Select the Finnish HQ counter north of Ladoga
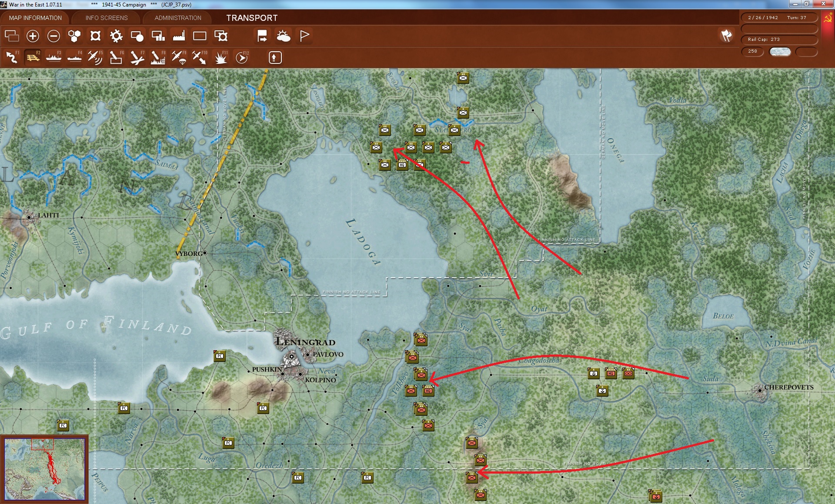The height and width of the screenshot is (504, 835). [402, 165]
